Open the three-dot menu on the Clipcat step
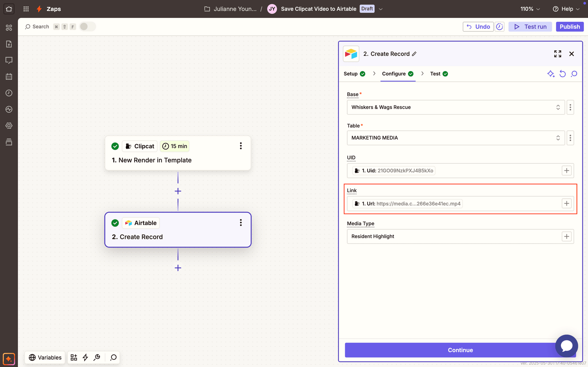The image size is (588, 367). point(240,146)
